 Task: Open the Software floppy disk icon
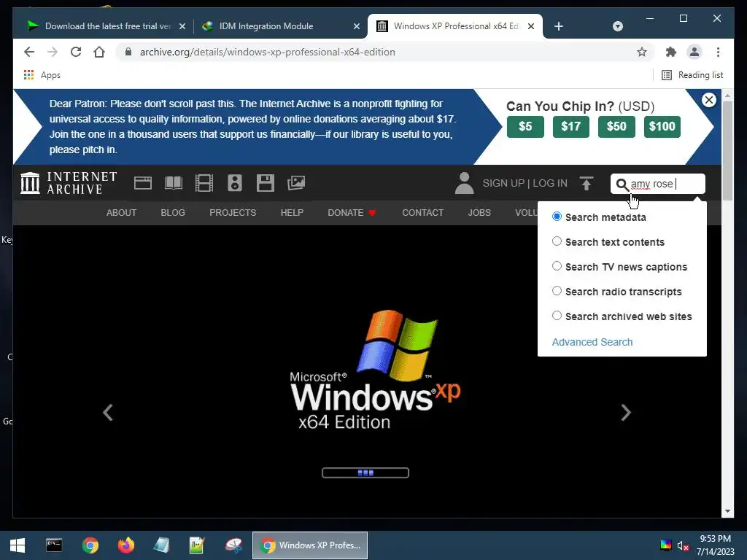coord(266,183)
